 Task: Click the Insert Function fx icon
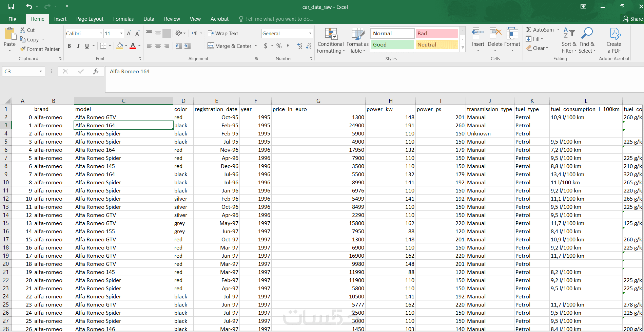96,71
